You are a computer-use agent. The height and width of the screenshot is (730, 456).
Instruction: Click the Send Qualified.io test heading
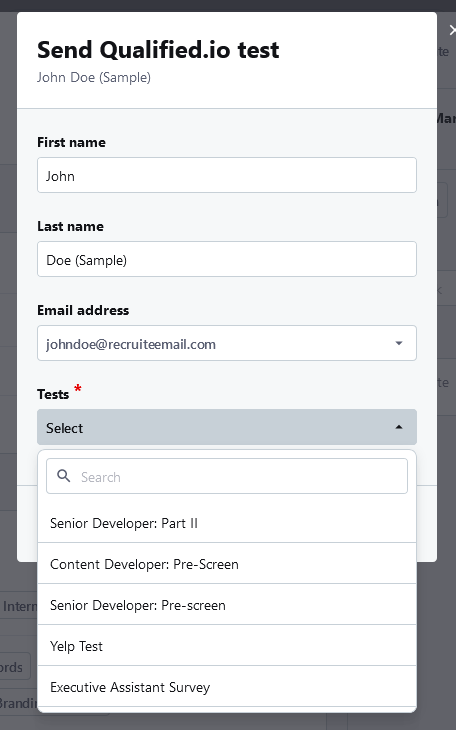pos(158,50)
